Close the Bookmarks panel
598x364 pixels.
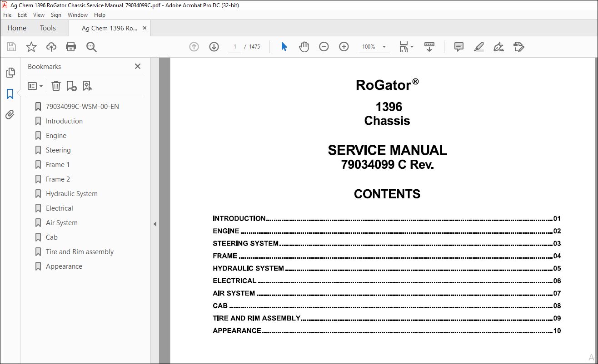(x=138, y=66)
